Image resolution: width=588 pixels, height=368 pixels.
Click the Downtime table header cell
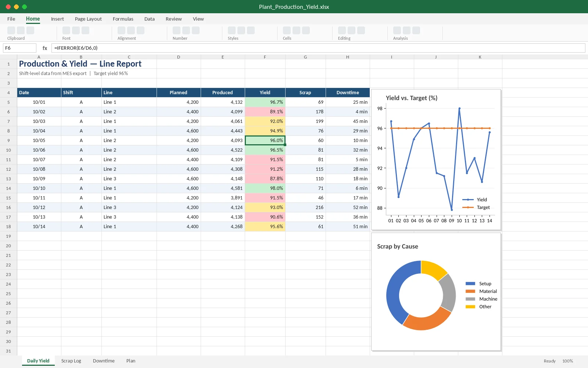tap(348, 93)
